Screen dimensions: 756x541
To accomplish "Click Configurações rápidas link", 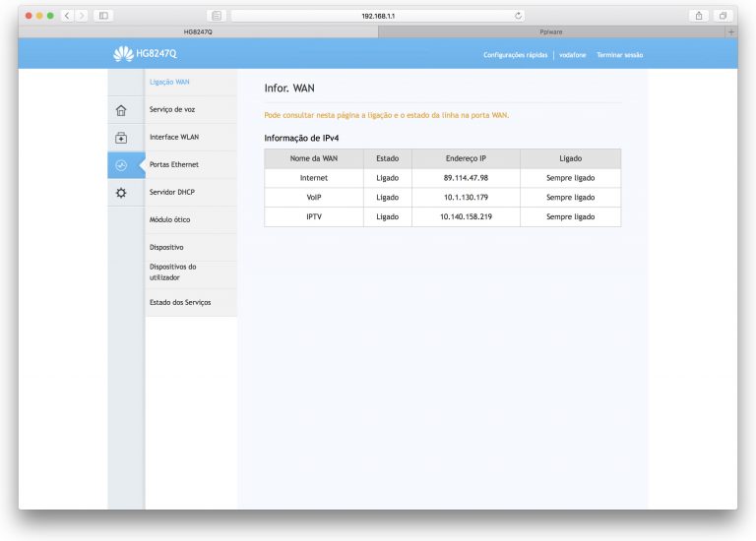I will 515,55.
